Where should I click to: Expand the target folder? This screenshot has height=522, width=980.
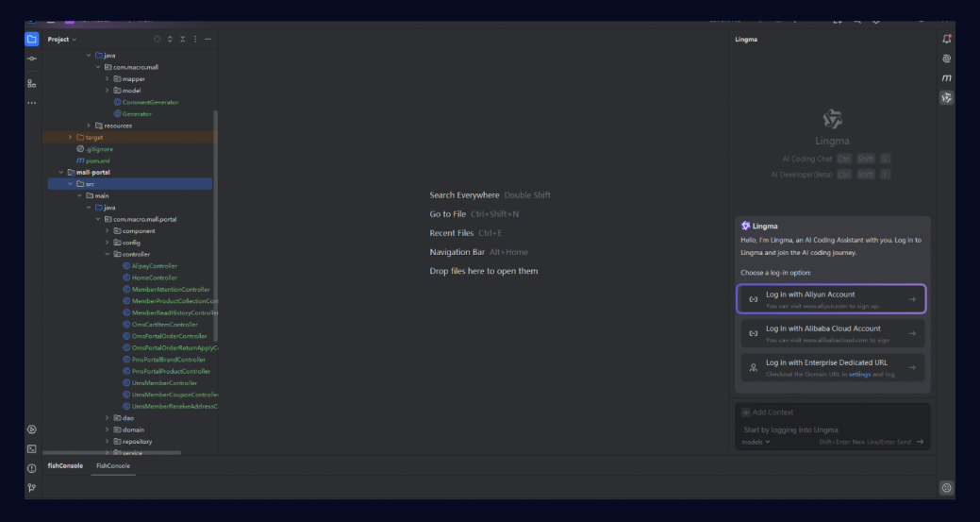(x=70, y=138)
